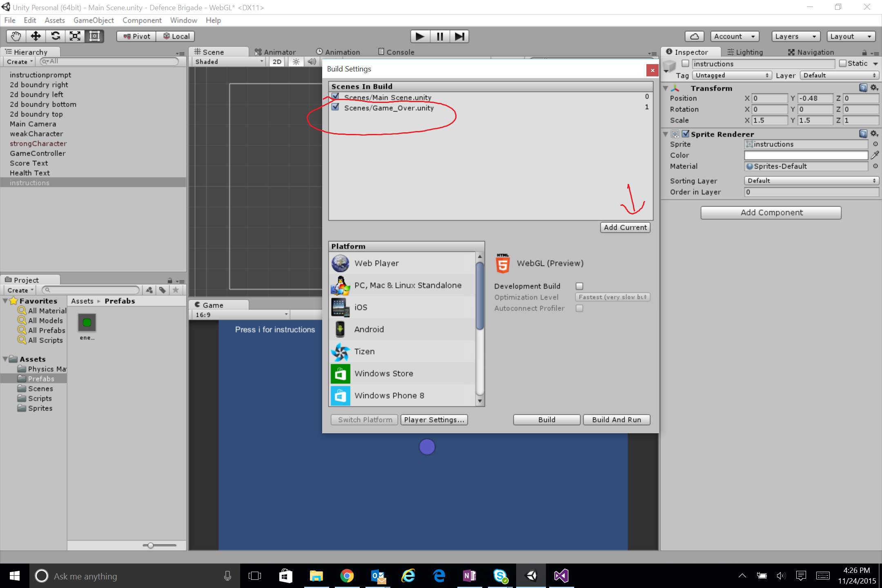
Task: Open the Layer dropdown Default
Action: pyautogui.click(x=840, y=76)
